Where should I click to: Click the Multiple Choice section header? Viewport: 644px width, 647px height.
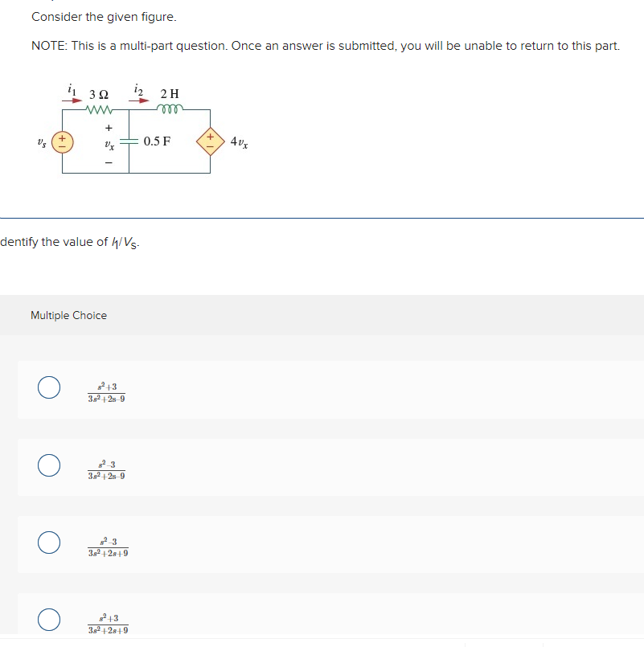pos(69,315)
